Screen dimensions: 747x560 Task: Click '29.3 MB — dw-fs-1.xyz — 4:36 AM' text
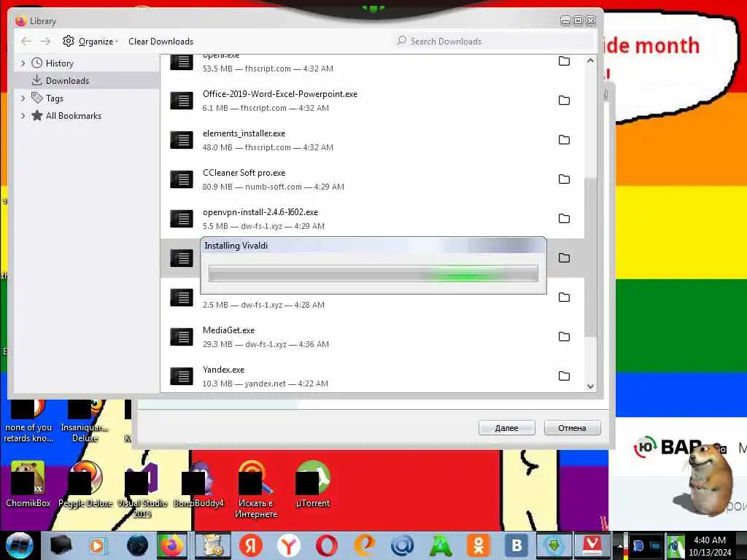click(x=266, y=344)
